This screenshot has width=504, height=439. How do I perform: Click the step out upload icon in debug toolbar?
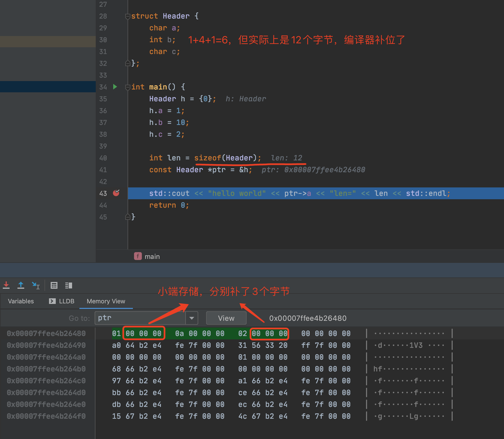[x=21, y=285]
